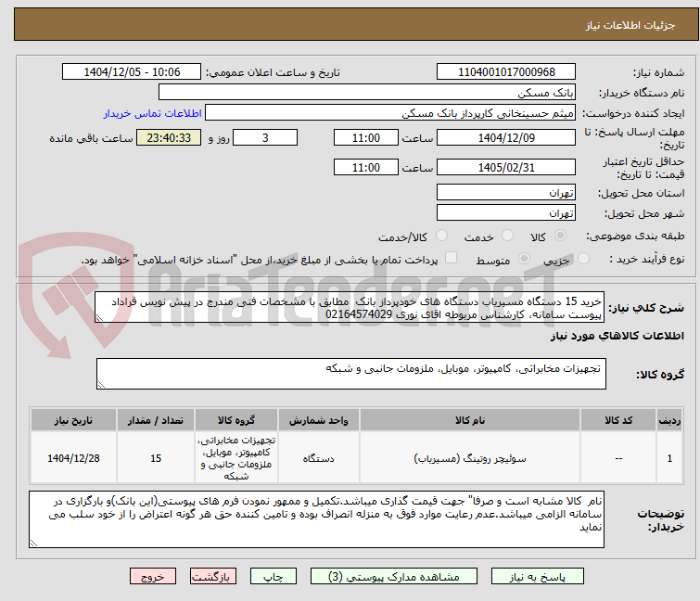Click the general description text area

coord(350,307)
